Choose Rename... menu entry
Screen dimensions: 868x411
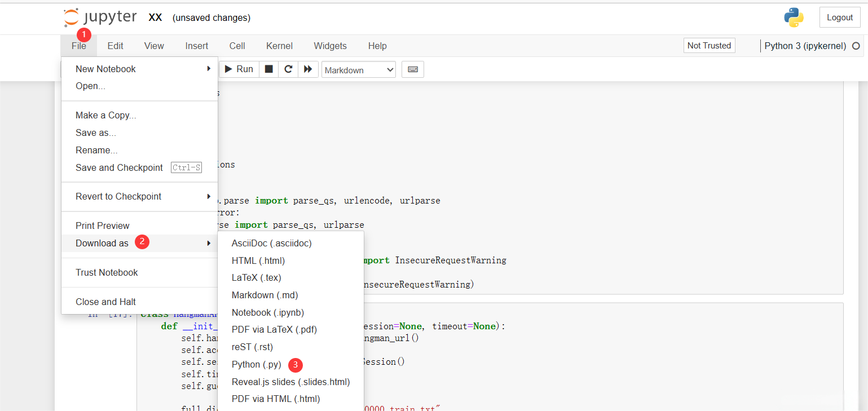coord(139,150)
